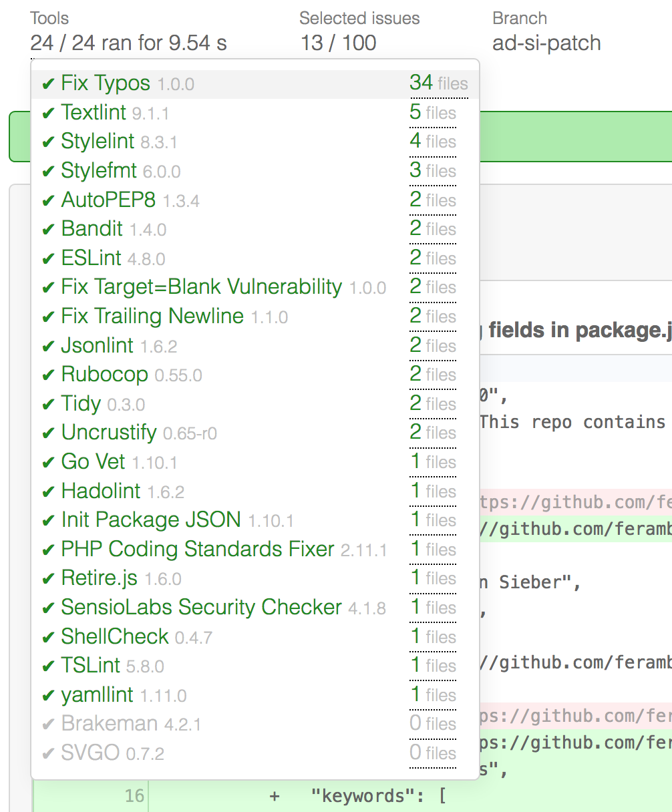This screenshot has height=812, width=672.
Task: Choose the grayed SVGO 0.7.2 entry
Action: [255, 753]
